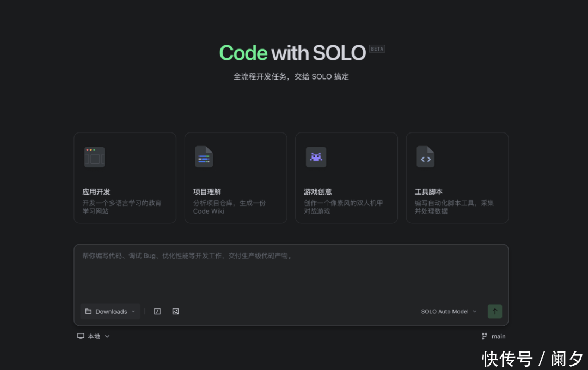Click the Code with SOLO heading
The image size is (588, 370).
(x=292, y=53)
